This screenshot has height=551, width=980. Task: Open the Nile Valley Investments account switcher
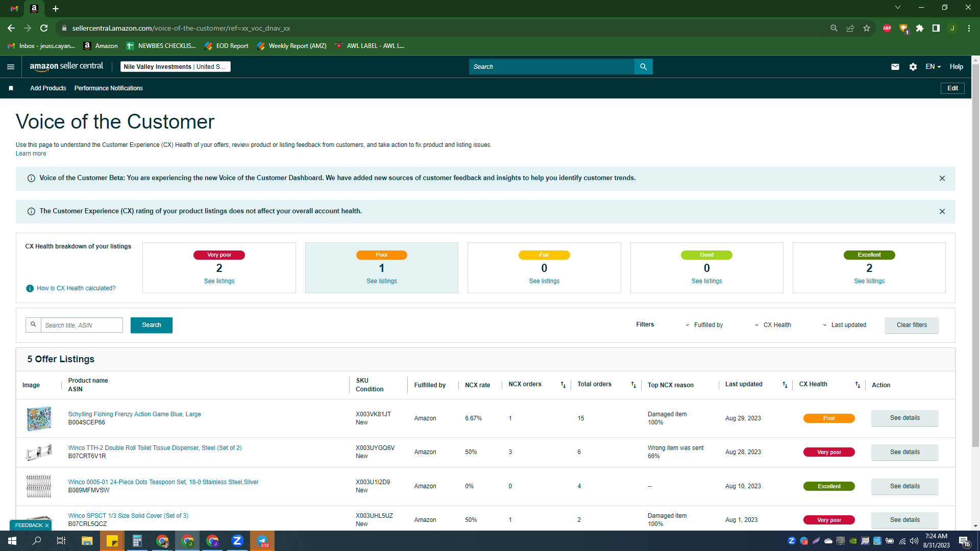tap(175, 67)
